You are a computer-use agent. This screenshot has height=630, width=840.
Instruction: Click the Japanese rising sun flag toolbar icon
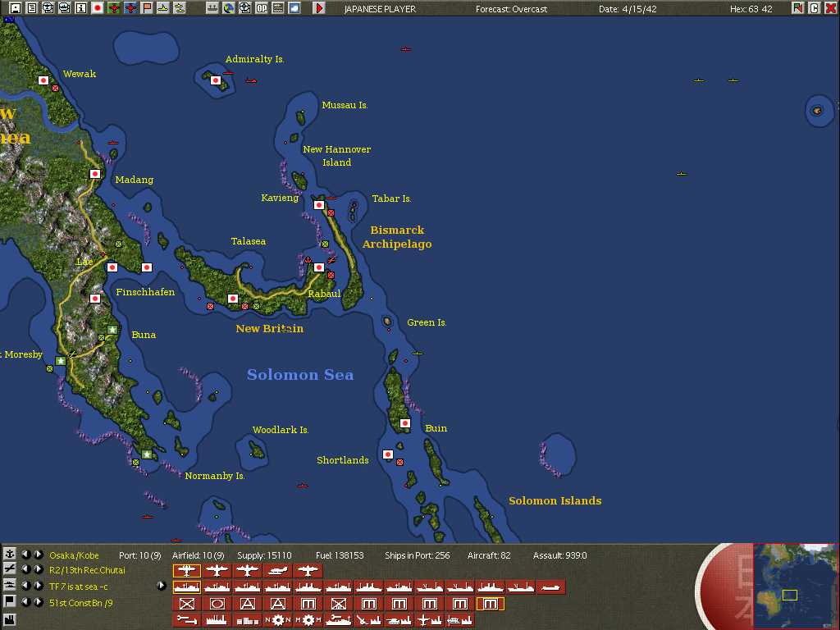(98, 8)
